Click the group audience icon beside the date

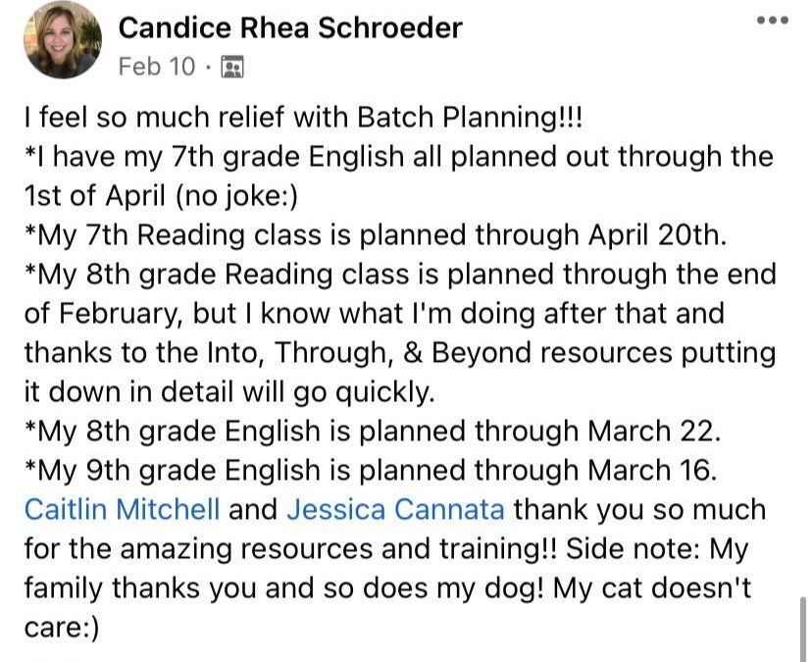pos(232,67)
